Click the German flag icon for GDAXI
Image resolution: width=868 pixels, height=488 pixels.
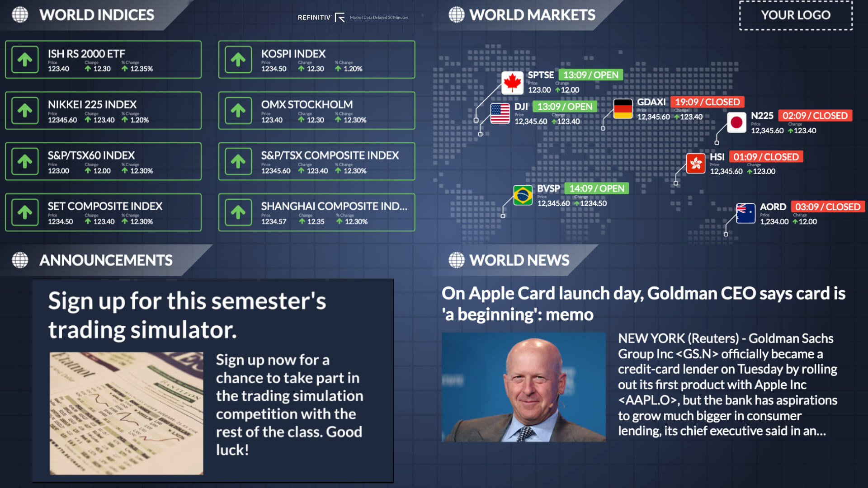623,109
